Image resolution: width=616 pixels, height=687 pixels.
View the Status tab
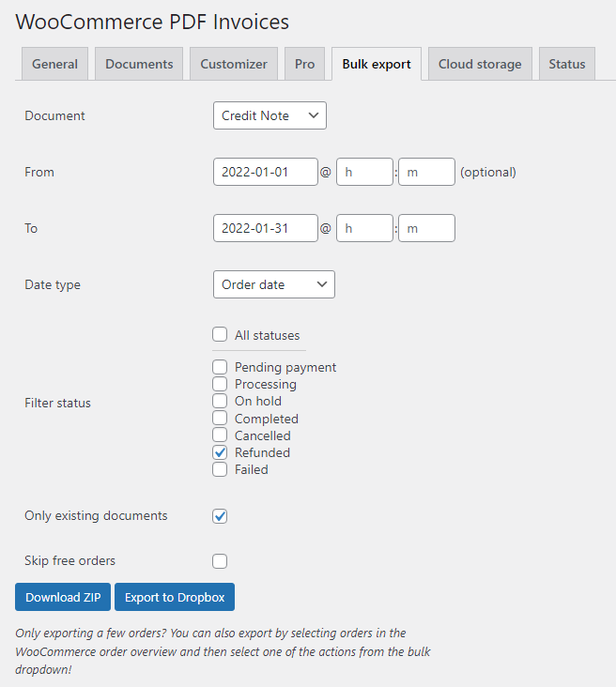click(567, 64)
